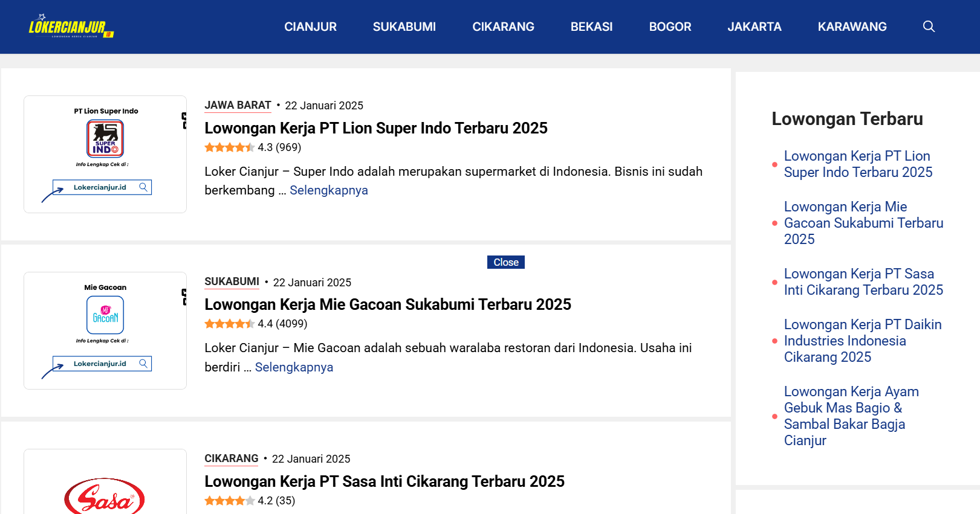This screenshot has height=514, width=980.
Task: Click the CIKARANG category label above PT Sasa
Action: click(x=231, y=458)
